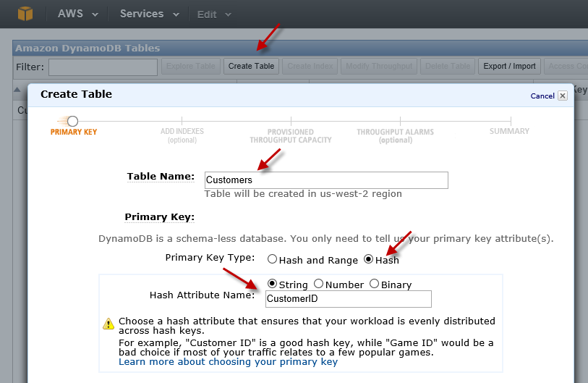Click the Amazon DynamoDB Tables panel title
Image resolution: width=588 pixels, height=383 pixels.
pos(88,48)
